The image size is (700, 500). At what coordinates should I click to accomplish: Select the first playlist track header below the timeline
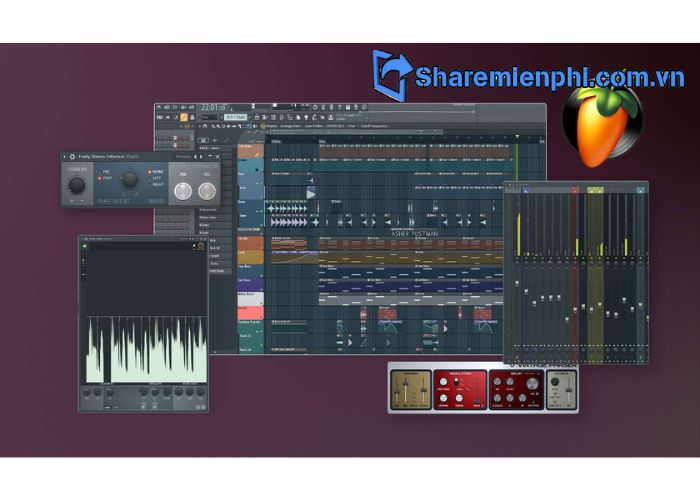(x=250, y=150)
